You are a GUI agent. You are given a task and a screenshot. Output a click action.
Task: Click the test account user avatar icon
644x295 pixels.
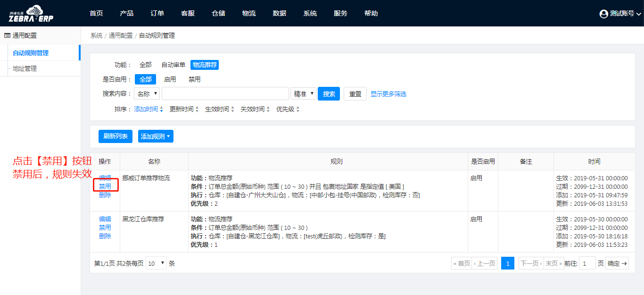tap(603, 14)
